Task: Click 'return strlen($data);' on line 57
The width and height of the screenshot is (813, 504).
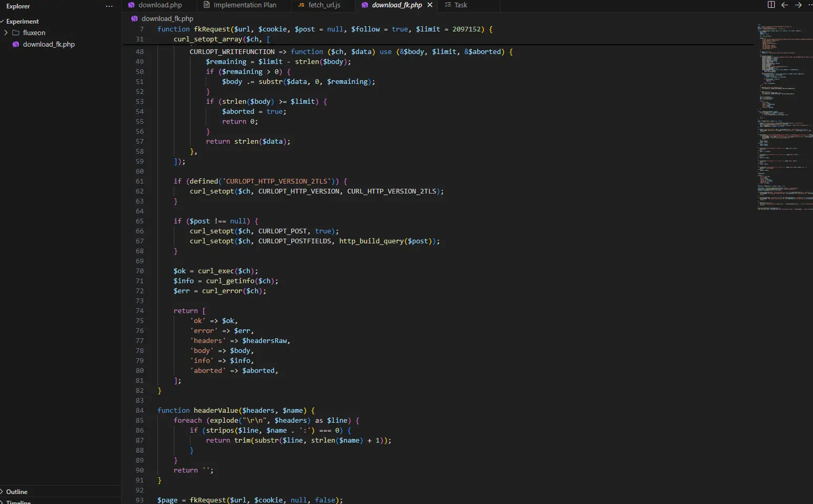Action: coord(248,142)
